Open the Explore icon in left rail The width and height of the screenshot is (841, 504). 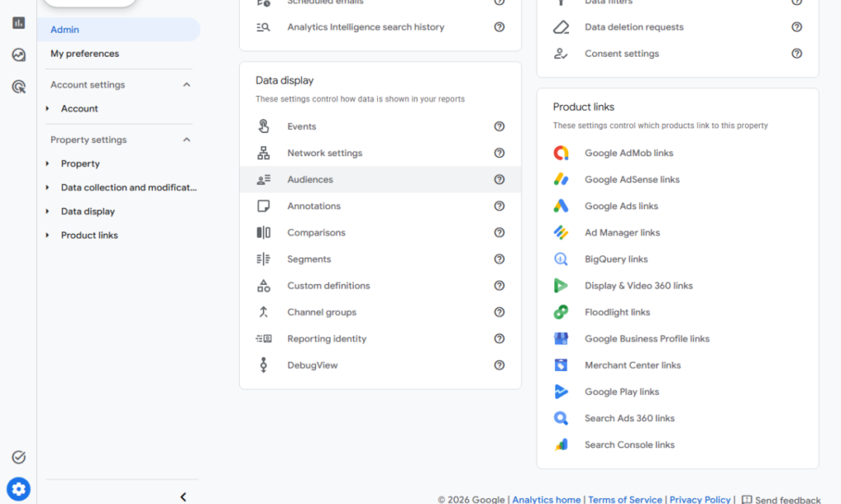(x=19, y=55)
